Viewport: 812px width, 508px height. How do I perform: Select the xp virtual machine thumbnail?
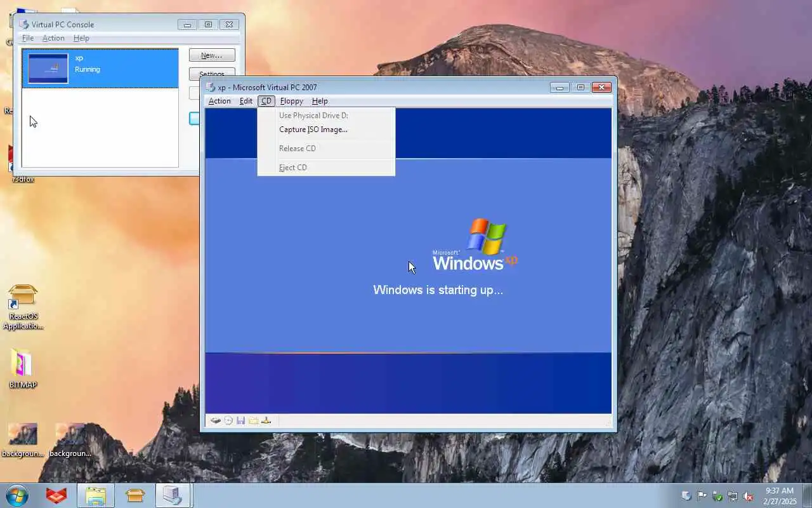48,68
